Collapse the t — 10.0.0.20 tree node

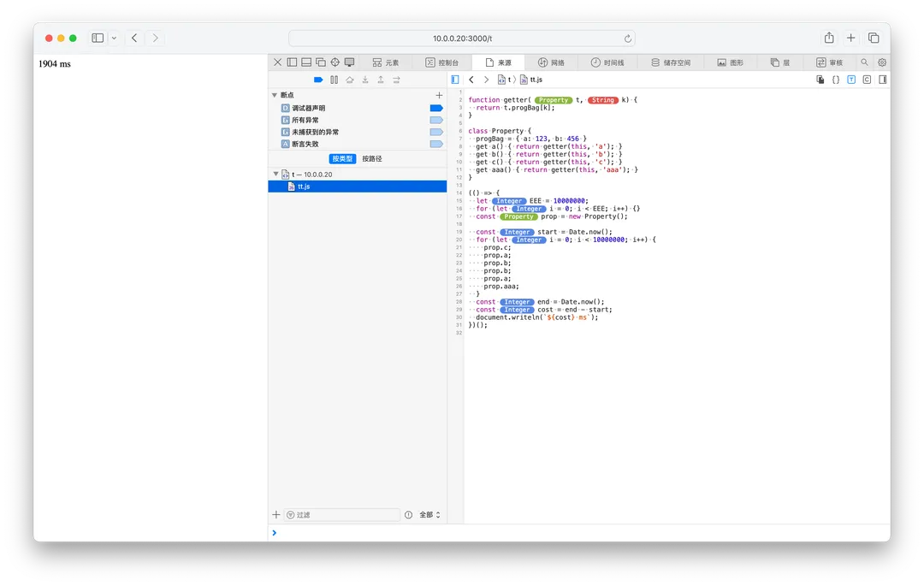coord(275,174)
